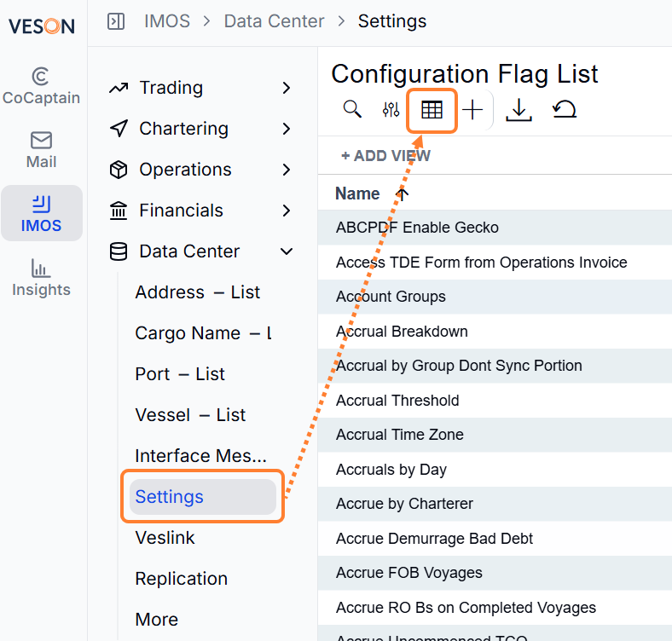
Task: Click the download export icon
Action: tap(518, 110)
